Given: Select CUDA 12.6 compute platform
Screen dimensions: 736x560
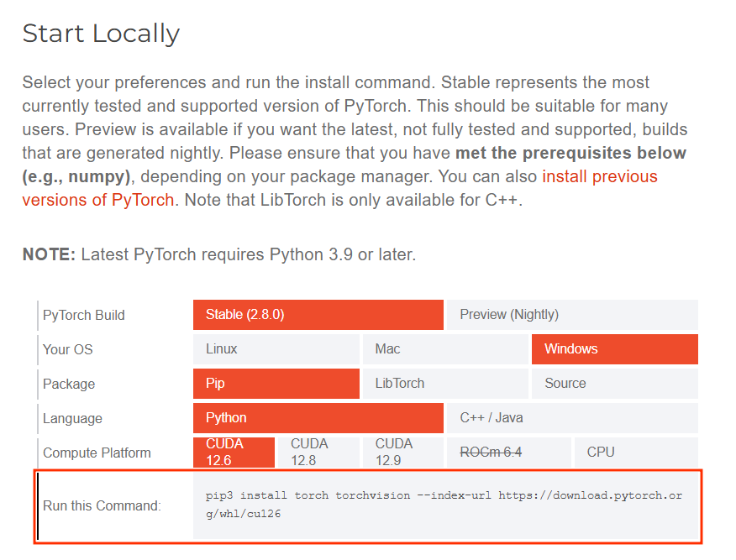Looking at the screenshot, I should point(234,453).
